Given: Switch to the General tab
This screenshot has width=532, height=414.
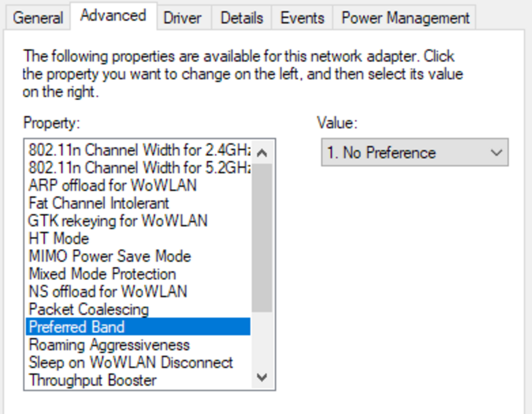Looking at the screenshot, I should point(38,18).
